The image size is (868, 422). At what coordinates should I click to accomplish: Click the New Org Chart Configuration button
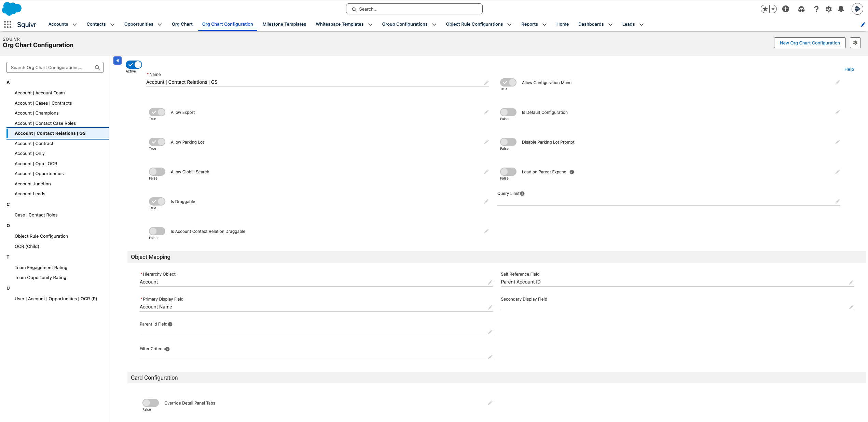point(810,43)
